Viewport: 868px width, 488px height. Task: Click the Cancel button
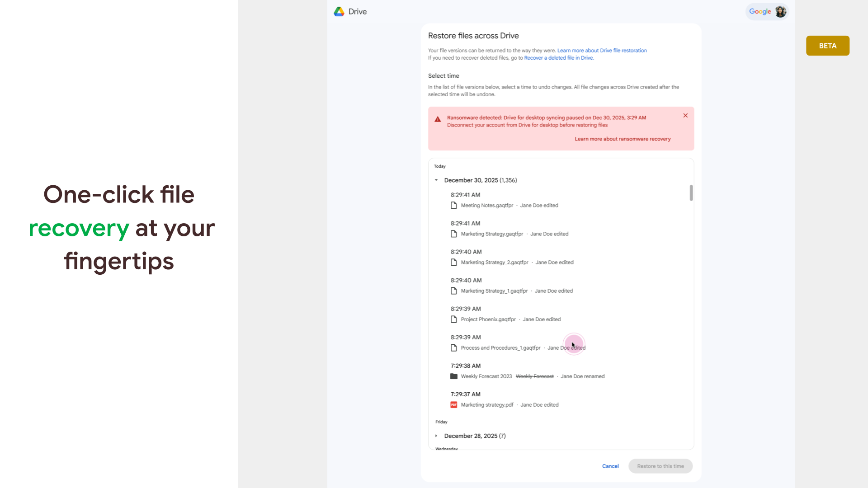pos(610,466)
